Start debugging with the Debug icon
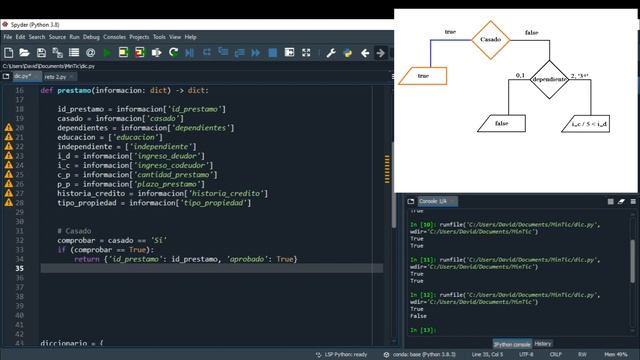 190,53
